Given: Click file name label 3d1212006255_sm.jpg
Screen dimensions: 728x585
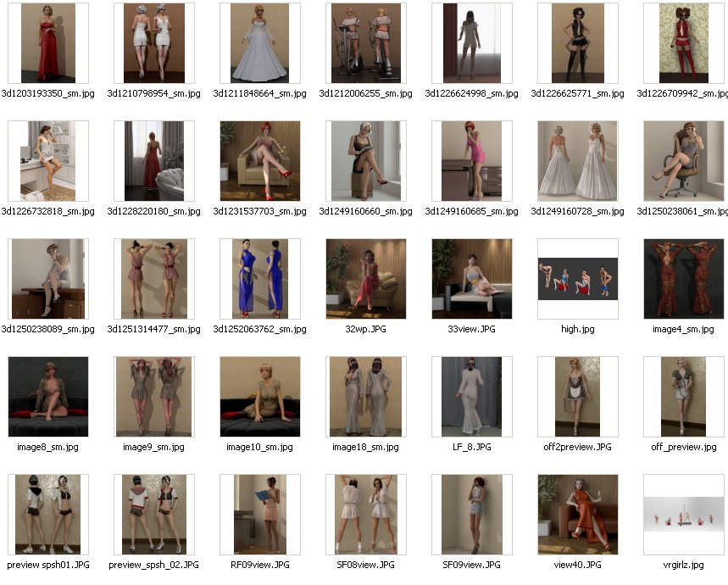Looking at the screenshot, I should point(366,94).
